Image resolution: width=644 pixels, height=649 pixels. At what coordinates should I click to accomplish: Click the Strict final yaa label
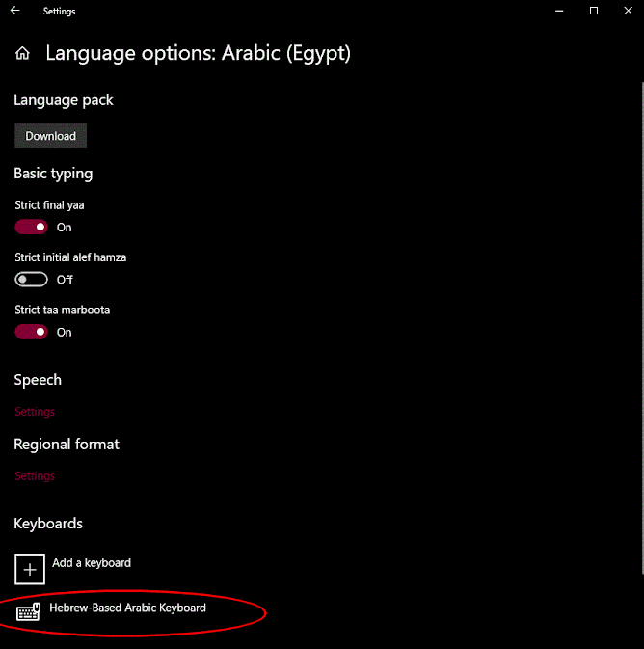click(x=49, y=205)
